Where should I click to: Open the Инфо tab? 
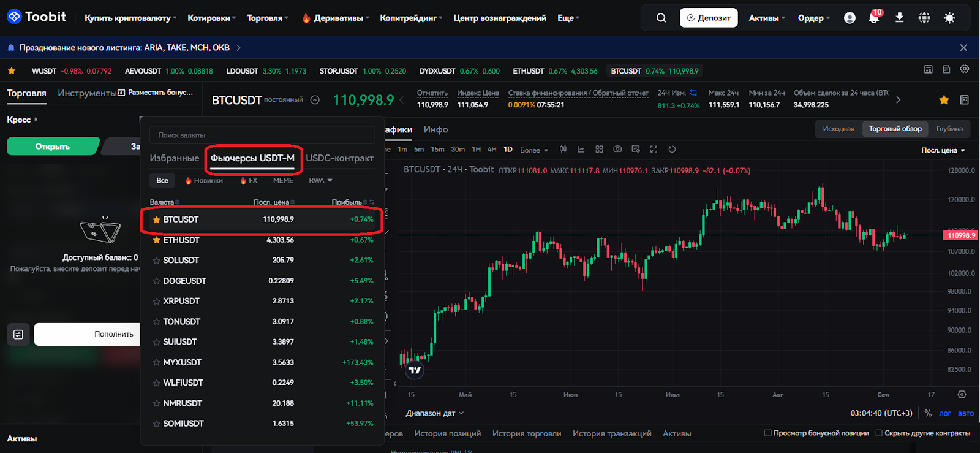click(435, 129)
